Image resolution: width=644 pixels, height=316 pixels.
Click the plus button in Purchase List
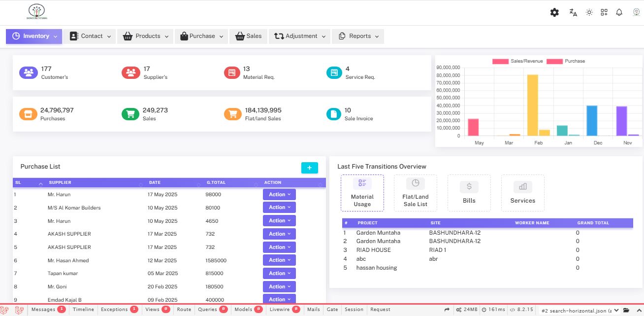pos(309,168)
